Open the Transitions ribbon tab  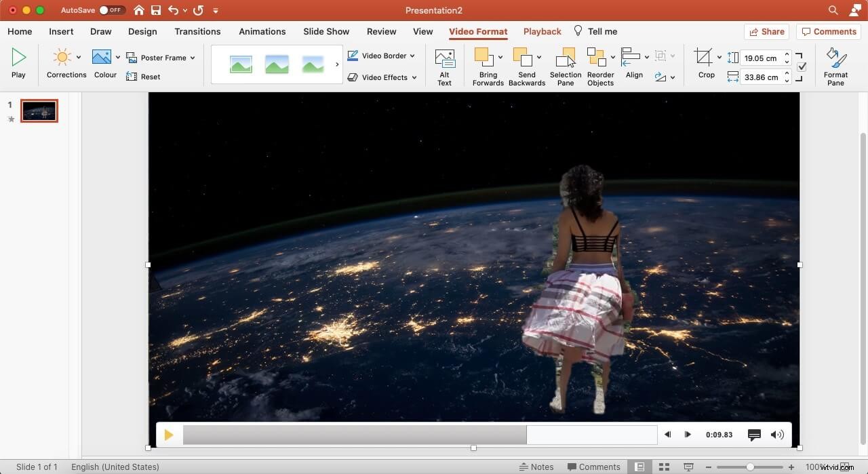click(x=197, y=31)
